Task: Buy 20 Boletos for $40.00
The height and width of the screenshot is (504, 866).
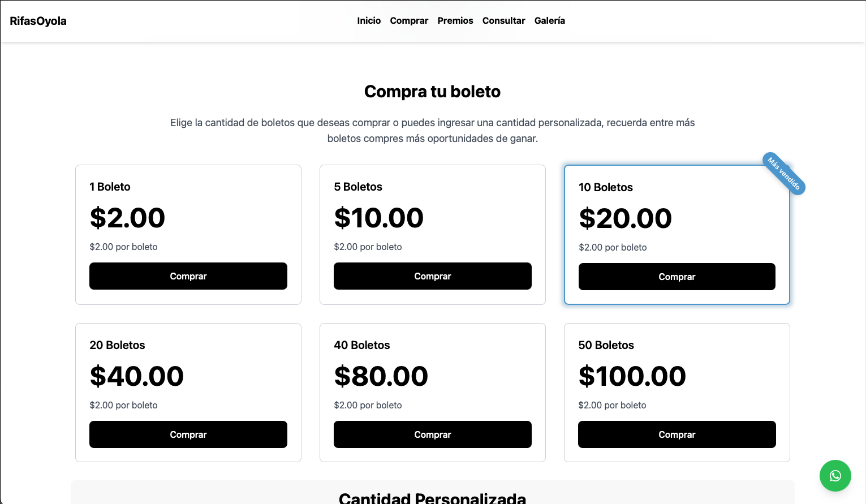Action: [x=188, y=434]
